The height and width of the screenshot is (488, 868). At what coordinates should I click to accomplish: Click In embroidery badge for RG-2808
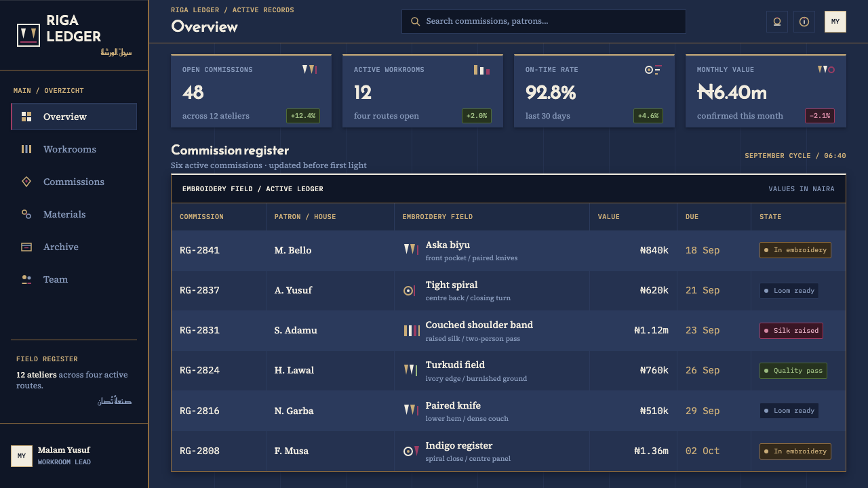[795, 451]
